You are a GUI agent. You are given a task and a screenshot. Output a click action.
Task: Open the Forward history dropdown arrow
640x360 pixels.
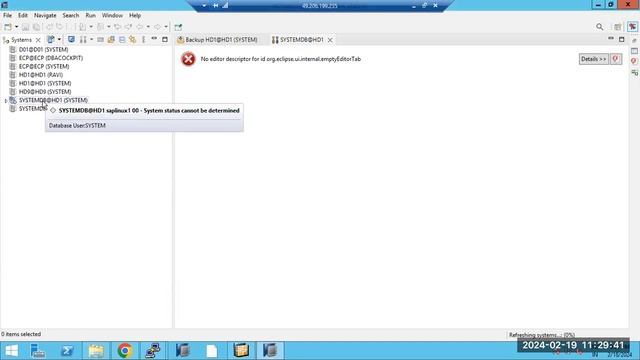[166, 27]
